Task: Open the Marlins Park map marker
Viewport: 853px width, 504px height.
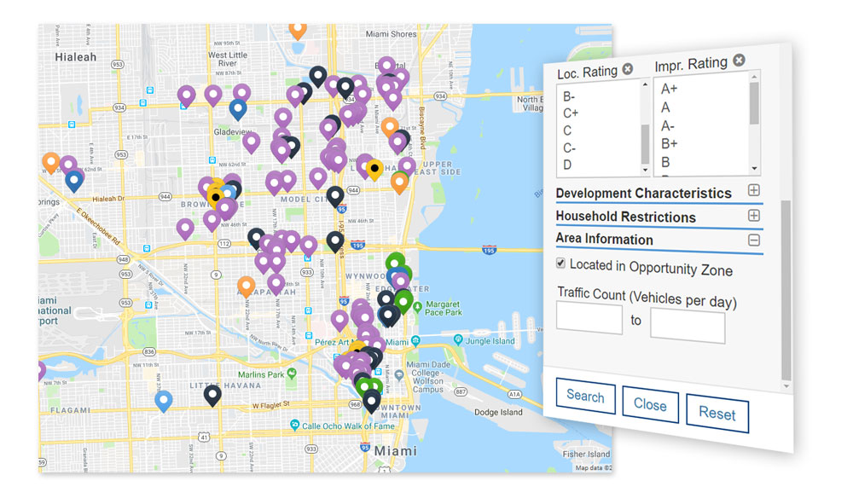Action: click(x=292, y=373)
